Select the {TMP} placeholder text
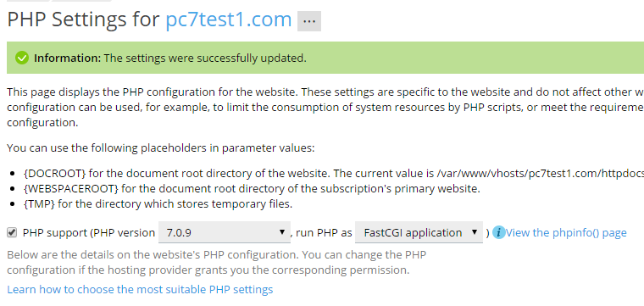644x306 pixels. [x=39, y=204]
